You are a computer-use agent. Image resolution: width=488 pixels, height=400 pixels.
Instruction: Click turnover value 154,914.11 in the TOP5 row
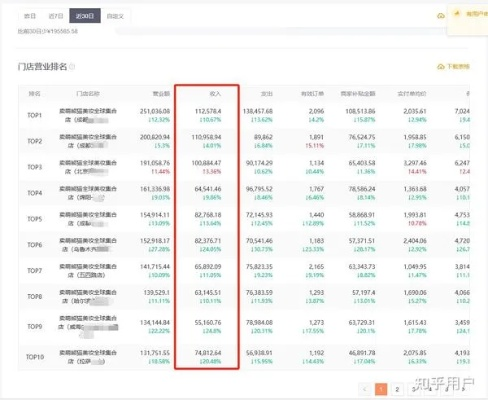pyautogui.click(x=155, y=215)
